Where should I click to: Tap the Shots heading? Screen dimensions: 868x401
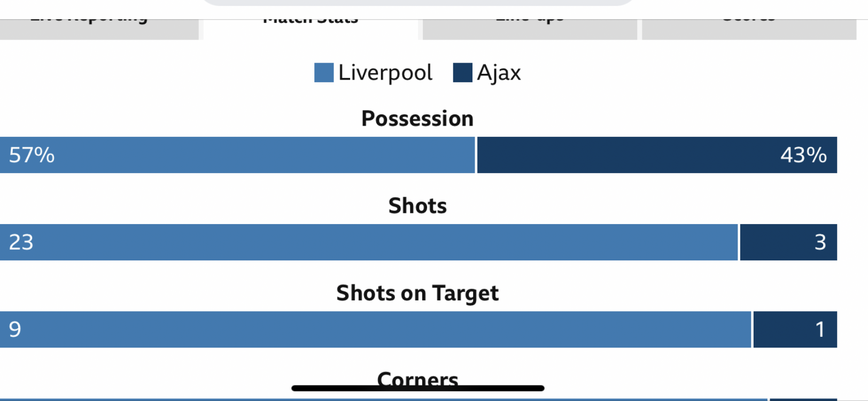[417, 206]
